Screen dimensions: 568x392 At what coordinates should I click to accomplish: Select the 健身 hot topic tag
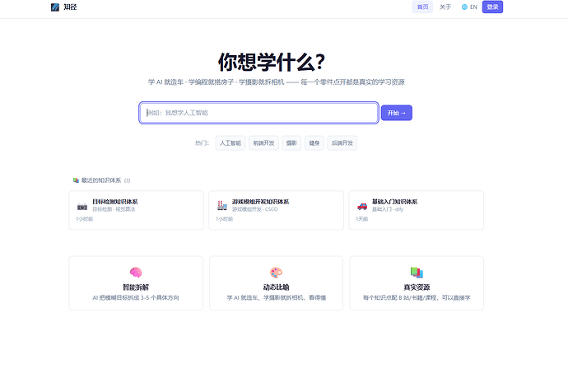coord(314,143)
